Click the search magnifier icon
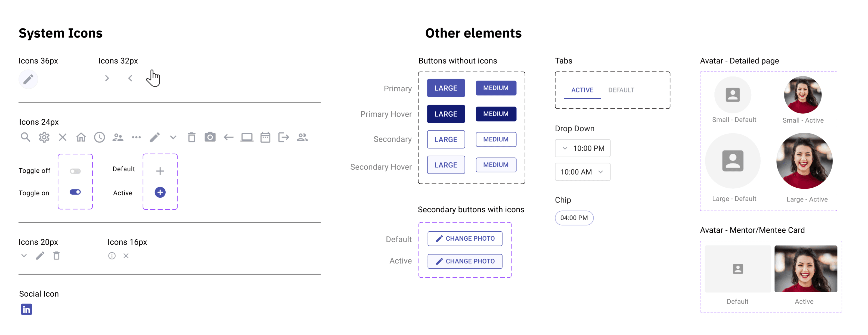This screenshot has height=335, width=868. [25, 137]
